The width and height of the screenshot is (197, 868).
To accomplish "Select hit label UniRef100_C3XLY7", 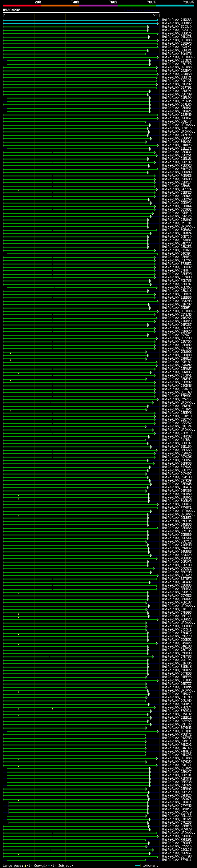I will point(177,47).
